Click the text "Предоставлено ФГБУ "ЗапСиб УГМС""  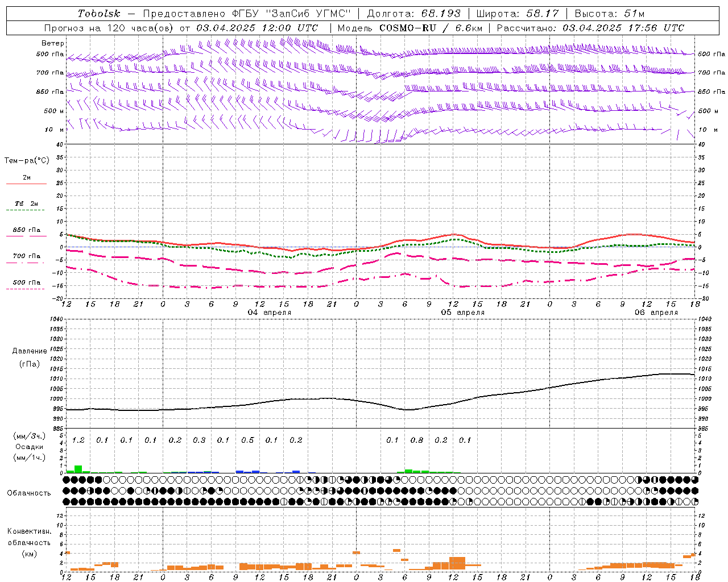point(247,14)
